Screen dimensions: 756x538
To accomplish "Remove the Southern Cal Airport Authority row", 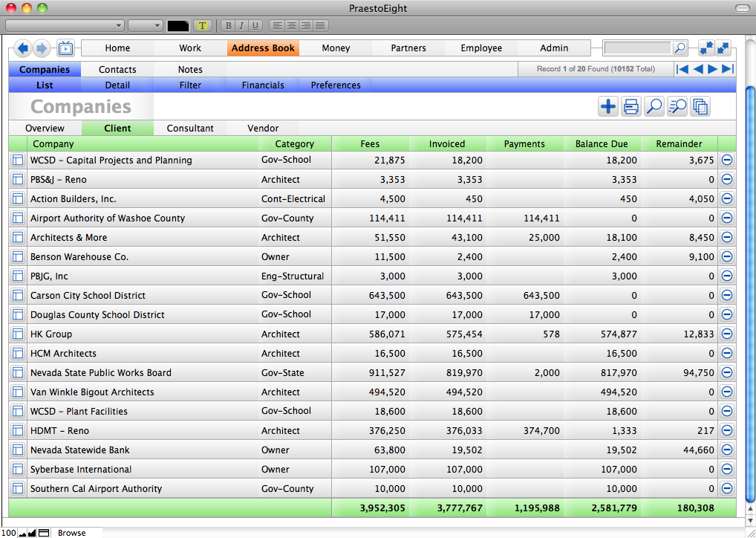I will point(726,487).
